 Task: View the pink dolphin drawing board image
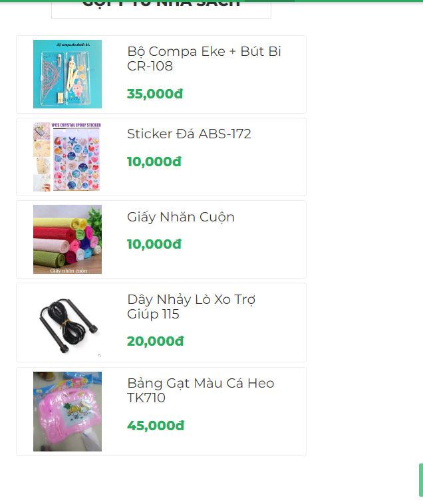pos(67,411)
